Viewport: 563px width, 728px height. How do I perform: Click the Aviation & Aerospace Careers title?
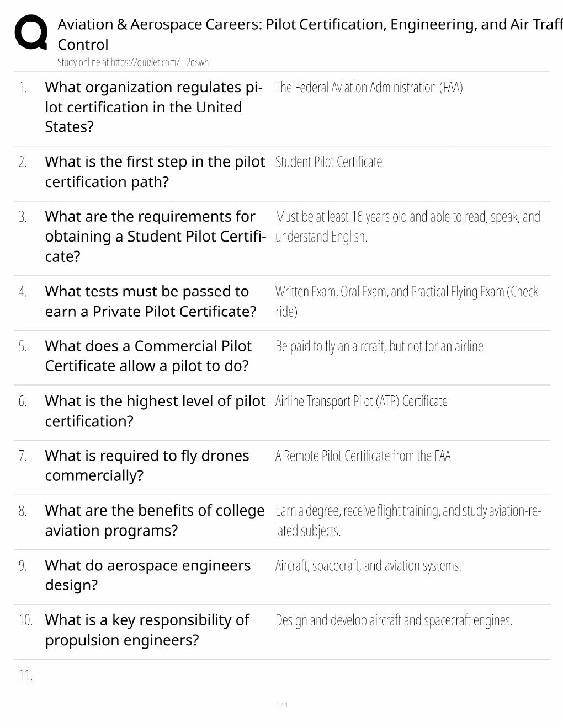(310, 34)
